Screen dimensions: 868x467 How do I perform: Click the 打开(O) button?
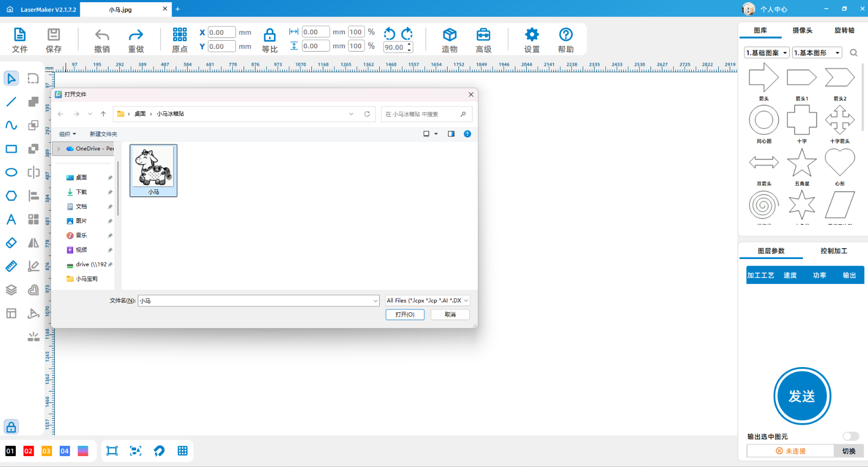click(405, 314)
